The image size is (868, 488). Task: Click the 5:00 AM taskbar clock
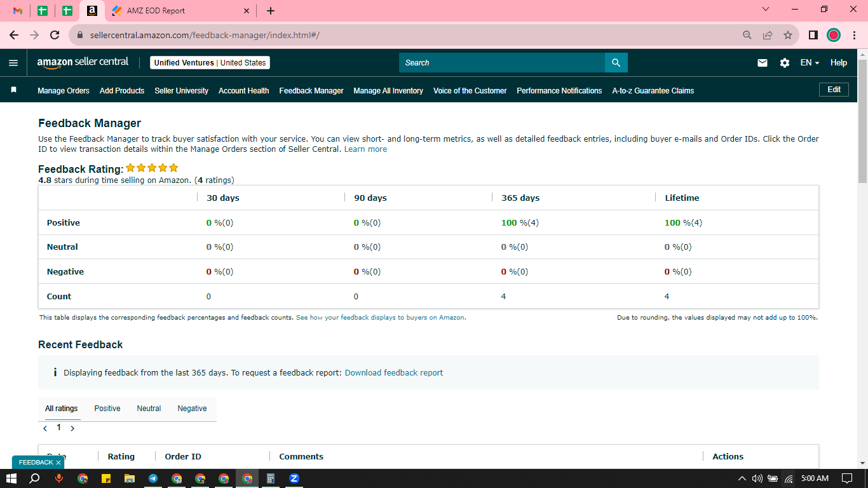tap(815, 478)
